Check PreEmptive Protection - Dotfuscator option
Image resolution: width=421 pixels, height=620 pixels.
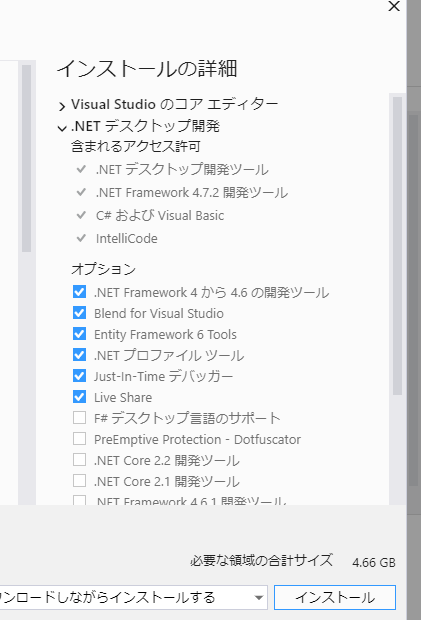79,439
